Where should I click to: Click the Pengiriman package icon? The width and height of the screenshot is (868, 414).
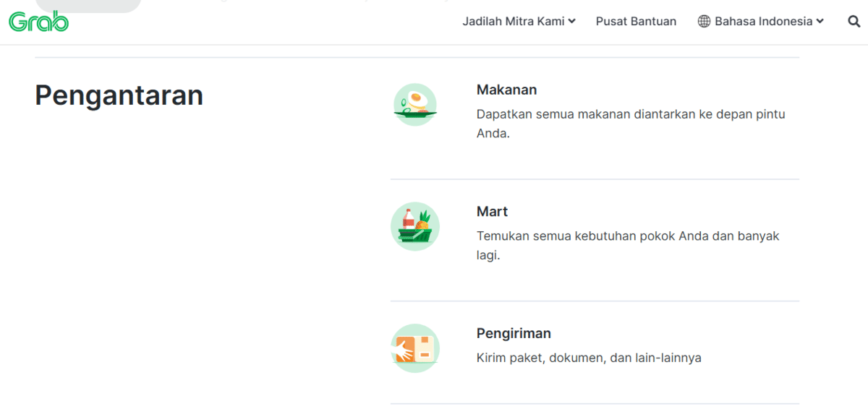[415, 348]
